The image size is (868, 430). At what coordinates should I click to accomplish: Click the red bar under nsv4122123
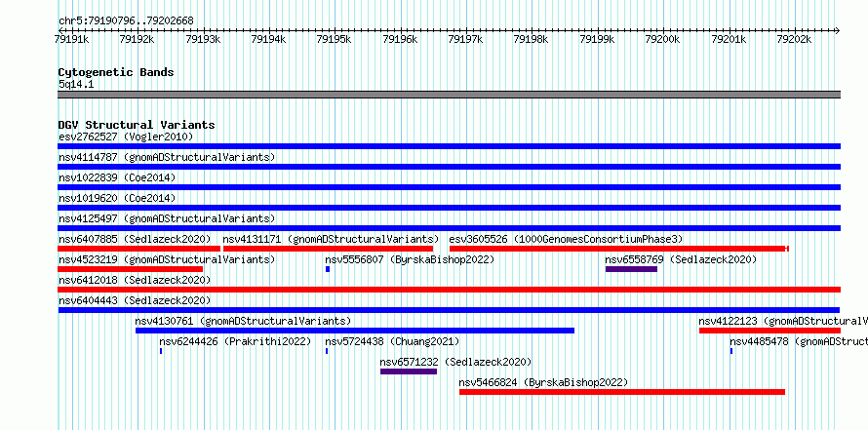coord(770,331)
